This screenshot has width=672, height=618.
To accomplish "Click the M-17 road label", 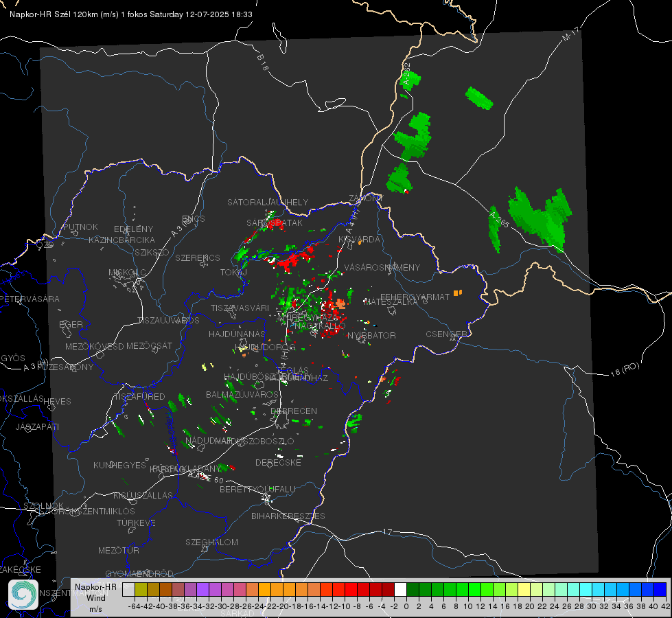I will 570,34.
